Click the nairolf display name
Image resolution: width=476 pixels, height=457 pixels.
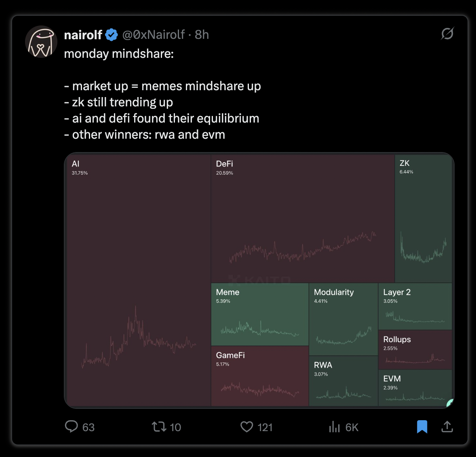pyautogui.click(x=83, y=35)
